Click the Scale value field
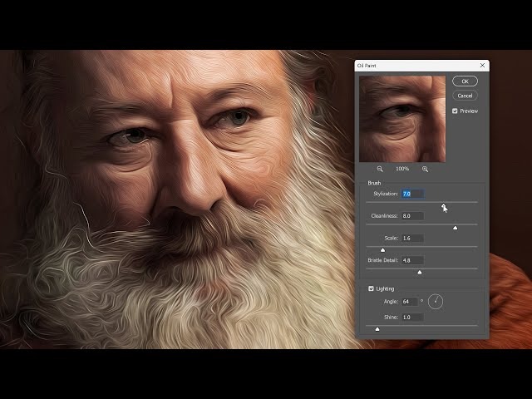The height and width of the screenshot is (399, 532). 413,238
